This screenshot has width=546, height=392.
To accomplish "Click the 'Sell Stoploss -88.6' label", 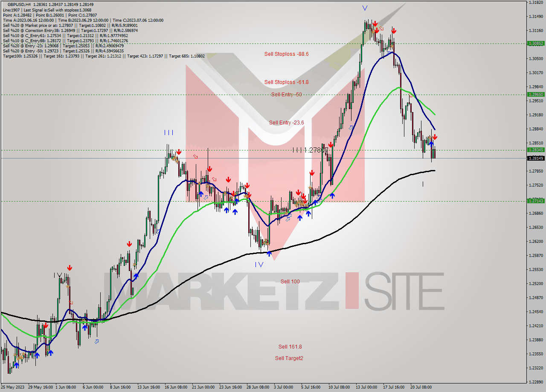I will pyautogui.click(x=286, y=54).
